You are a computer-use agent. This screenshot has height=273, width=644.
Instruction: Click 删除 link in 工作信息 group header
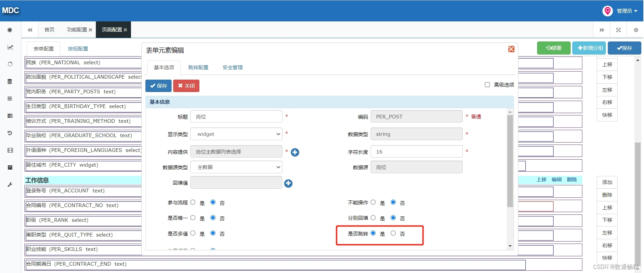[x=572, y=180]
